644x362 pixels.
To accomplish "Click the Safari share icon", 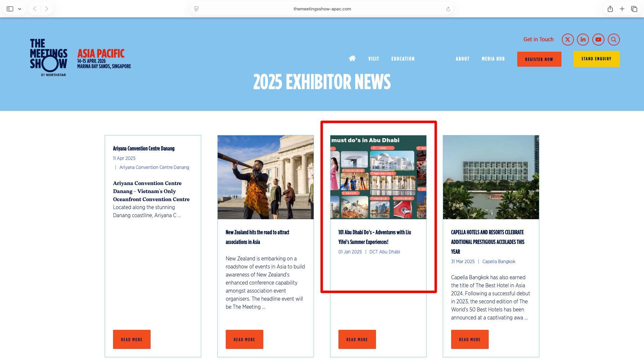I will coord(610,9).
